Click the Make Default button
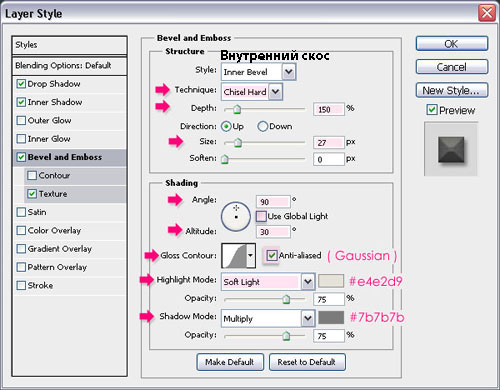The width and height of the screenshot is (500, 390). (230, 362)
